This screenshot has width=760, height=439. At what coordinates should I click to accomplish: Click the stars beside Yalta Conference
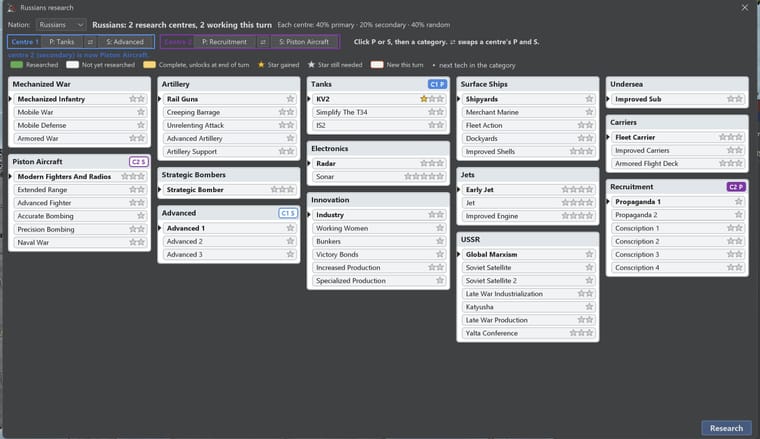pos(582,333)
